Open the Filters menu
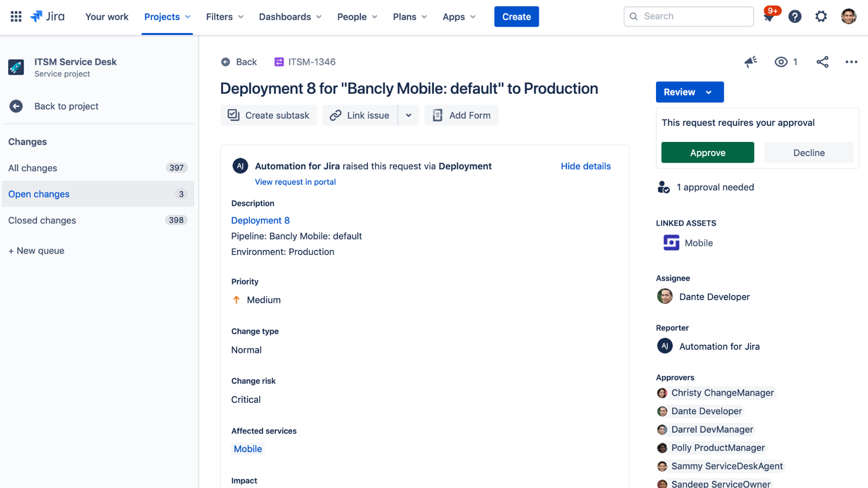This screenshot has width=868, height=488. tap(225, 17)
